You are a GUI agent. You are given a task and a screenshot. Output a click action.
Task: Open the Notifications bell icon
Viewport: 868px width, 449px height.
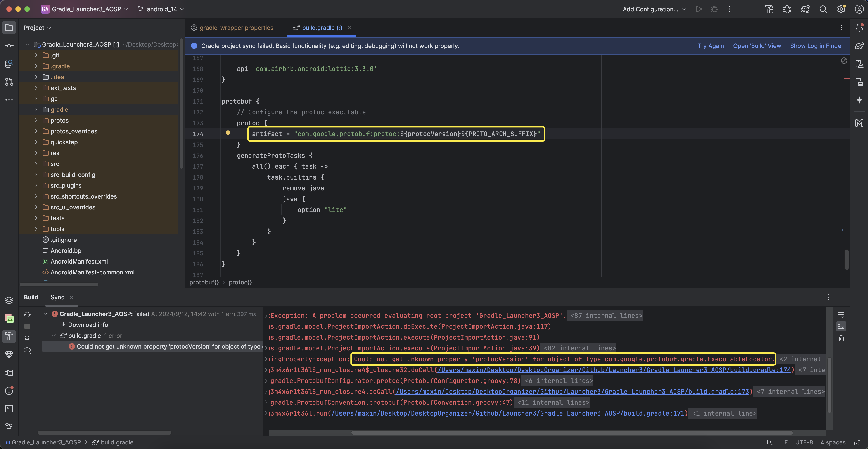pyautogui.click(x=859, y=28)
